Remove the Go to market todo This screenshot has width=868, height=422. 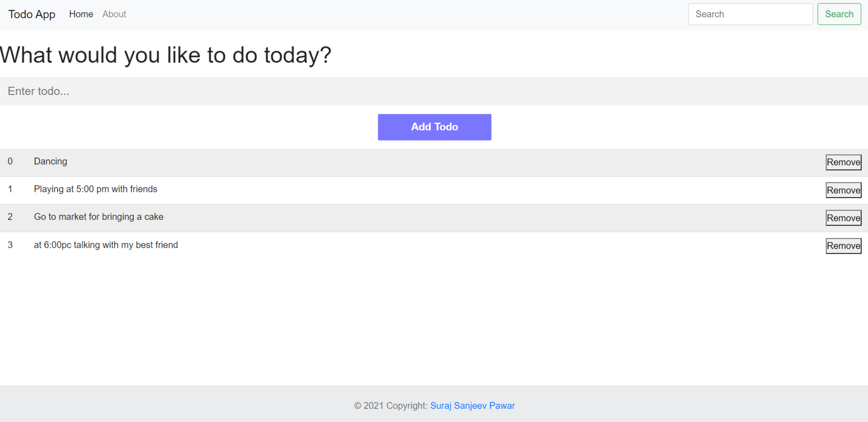point(843,218)
